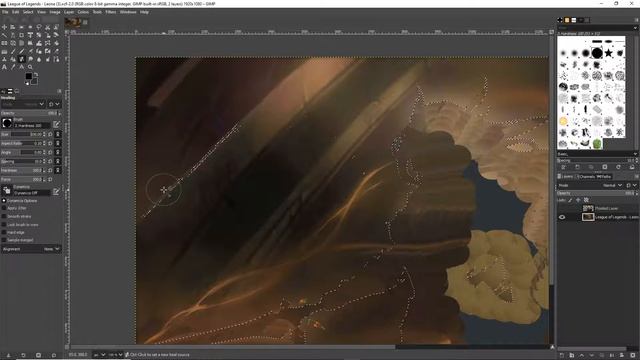Adjust the brush Size slider
The height and width of the screenshot is (360, 640).
pyautogui.click(x=24, y=134)
